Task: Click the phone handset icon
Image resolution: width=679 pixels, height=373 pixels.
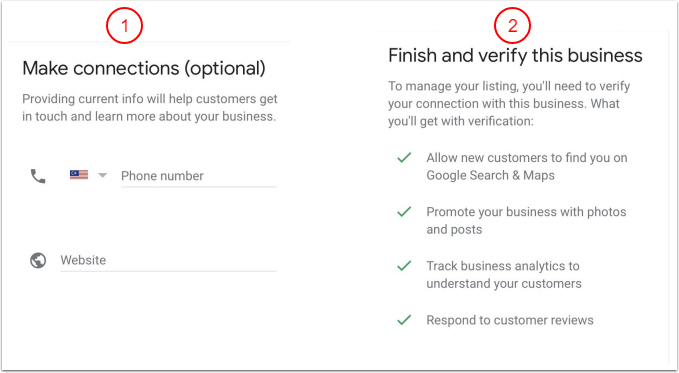Action: (38, 176)
